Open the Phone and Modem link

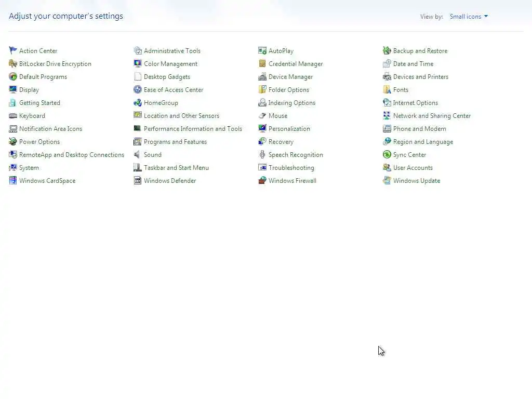click(420, 129)
